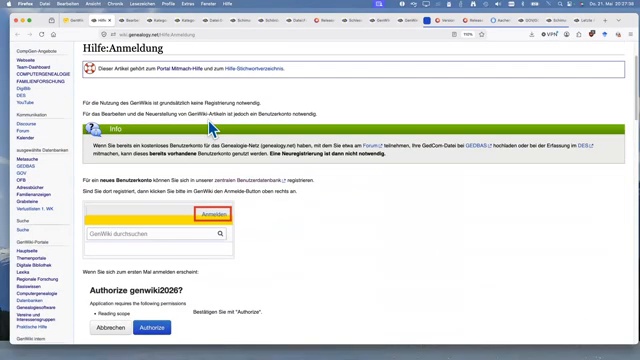The image size is (640, 360).
Task: Open the Lesezeichen menu
Action: point(142,4)
